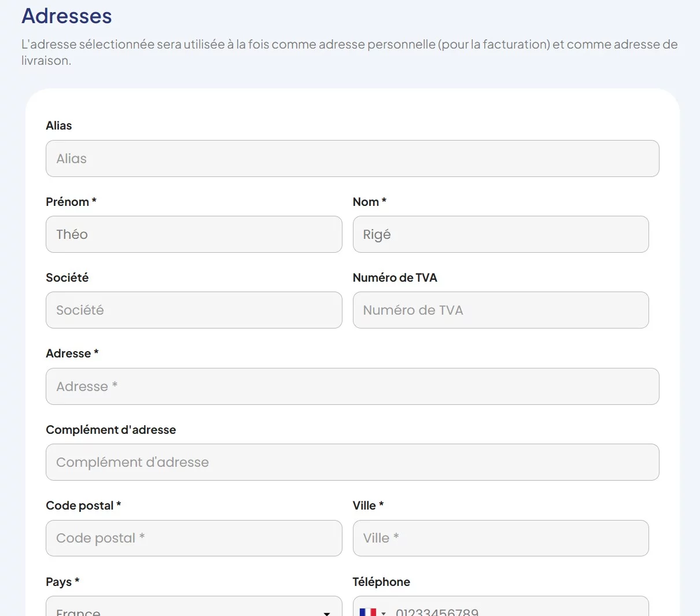Select the Société input field

pos(193,310)
